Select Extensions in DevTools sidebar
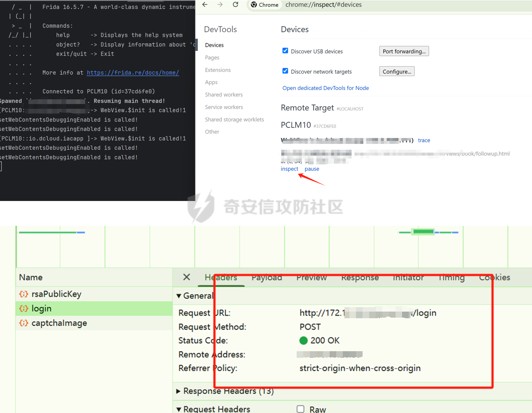The height and width of the screenshot is (413, 532). [x=218, y=70]
